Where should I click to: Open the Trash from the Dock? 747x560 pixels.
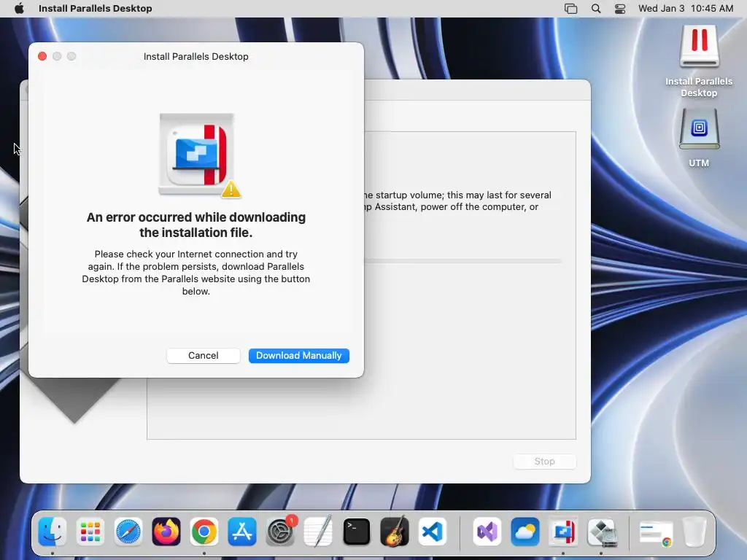tap(694, 532)
